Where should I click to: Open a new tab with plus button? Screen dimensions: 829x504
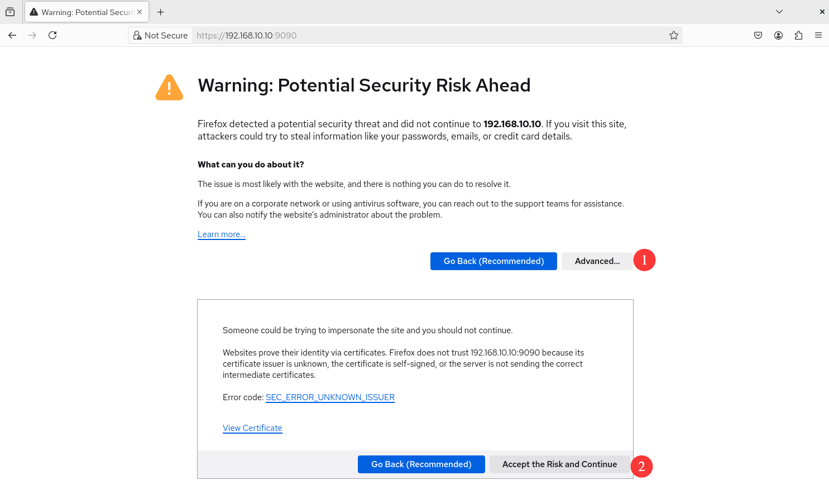(161, 12)
